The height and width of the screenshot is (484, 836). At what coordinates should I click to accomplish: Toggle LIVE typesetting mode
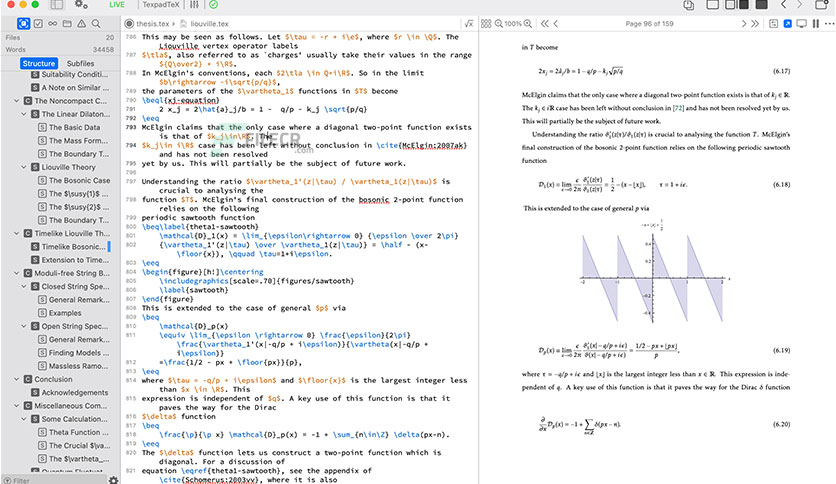coord(117,5)
